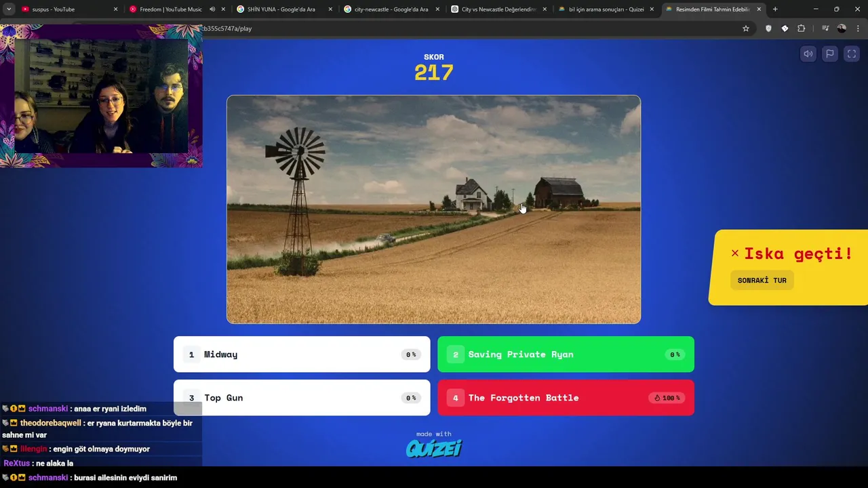Click theodorebaqwell's chat message
Viewport: 868px width, 488px height.
(x=97, y=429)
